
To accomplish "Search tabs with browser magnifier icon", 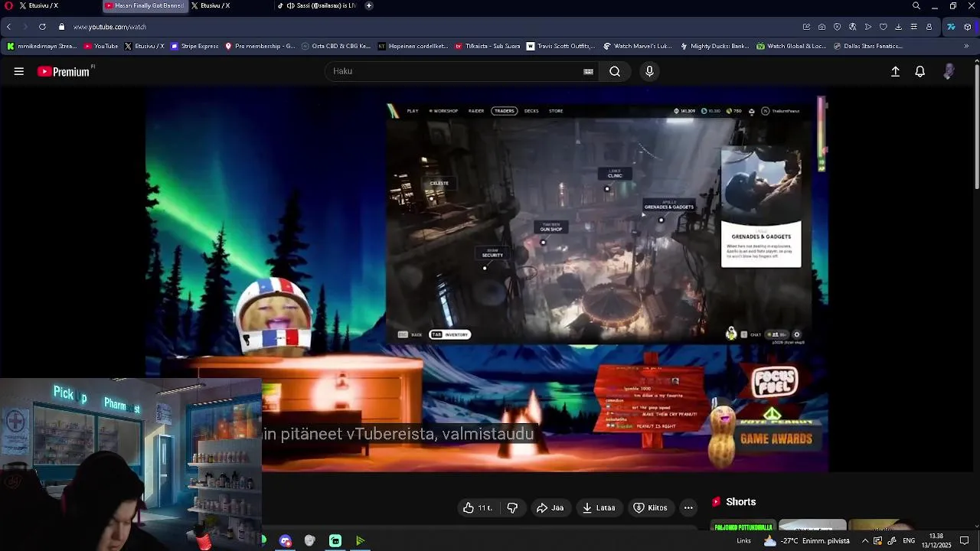I will [x=916, y=5].
